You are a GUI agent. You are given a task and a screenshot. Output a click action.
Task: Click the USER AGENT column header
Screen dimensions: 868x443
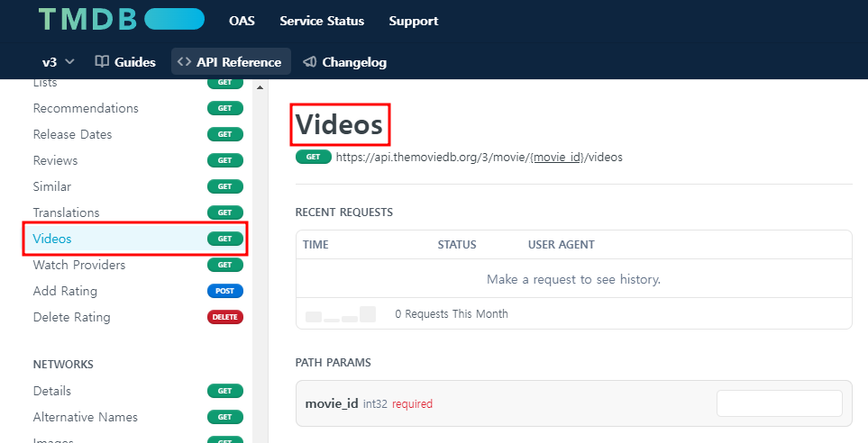click(562, 244)
